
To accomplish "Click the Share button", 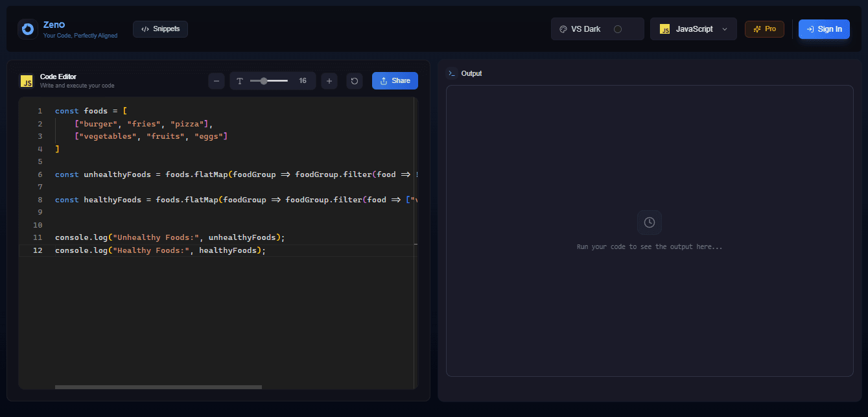I will point(395,81).
